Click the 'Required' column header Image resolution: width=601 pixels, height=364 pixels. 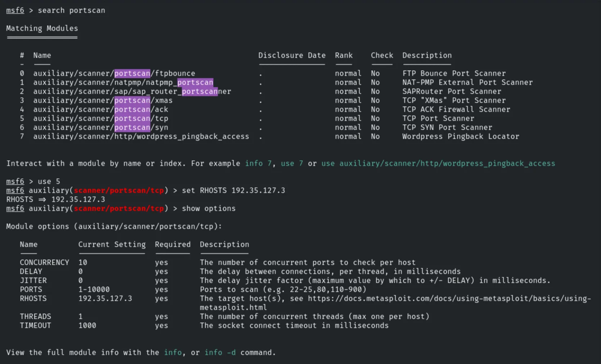pyautogui.click(x=173, y=244)
